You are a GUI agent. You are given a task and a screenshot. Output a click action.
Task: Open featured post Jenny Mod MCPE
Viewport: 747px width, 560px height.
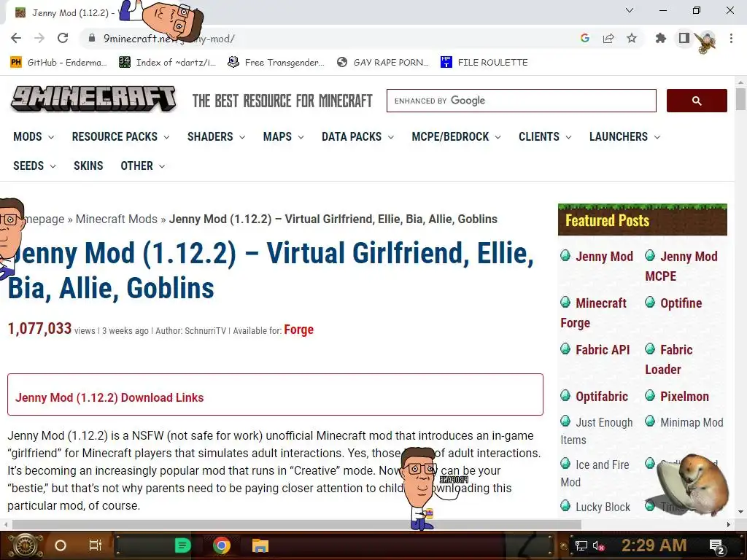[x=681, y=266]
